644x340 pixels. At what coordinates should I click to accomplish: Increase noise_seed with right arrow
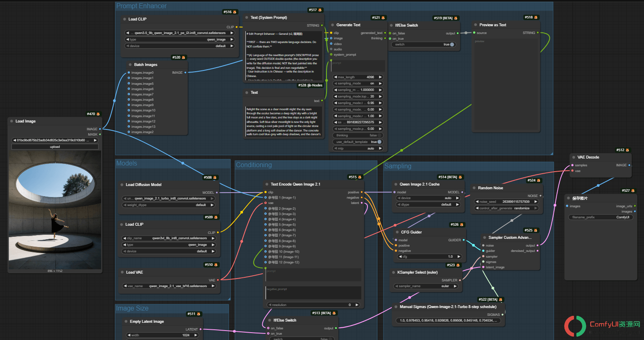[x=535, y=202]
